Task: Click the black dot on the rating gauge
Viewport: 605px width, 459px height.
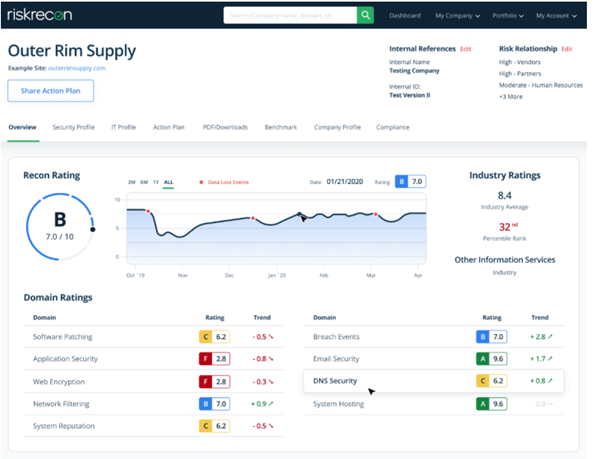Action: (x=93, y=230)
